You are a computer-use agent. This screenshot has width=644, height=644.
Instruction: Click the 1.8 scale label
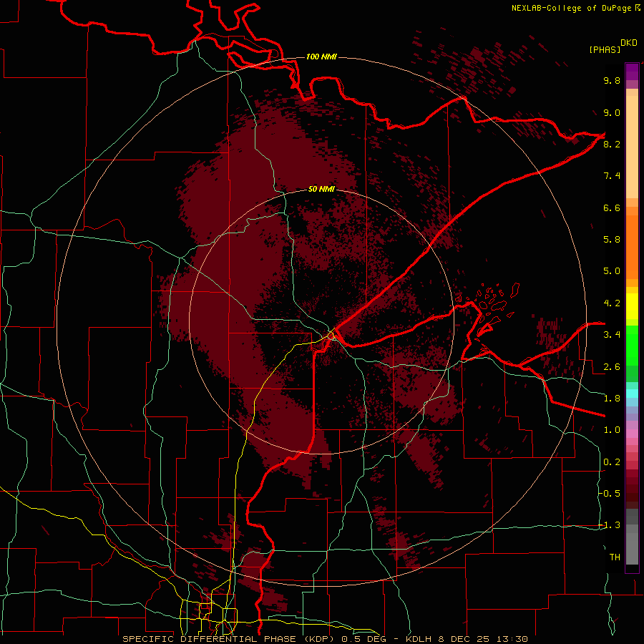[x=612, y=399]
